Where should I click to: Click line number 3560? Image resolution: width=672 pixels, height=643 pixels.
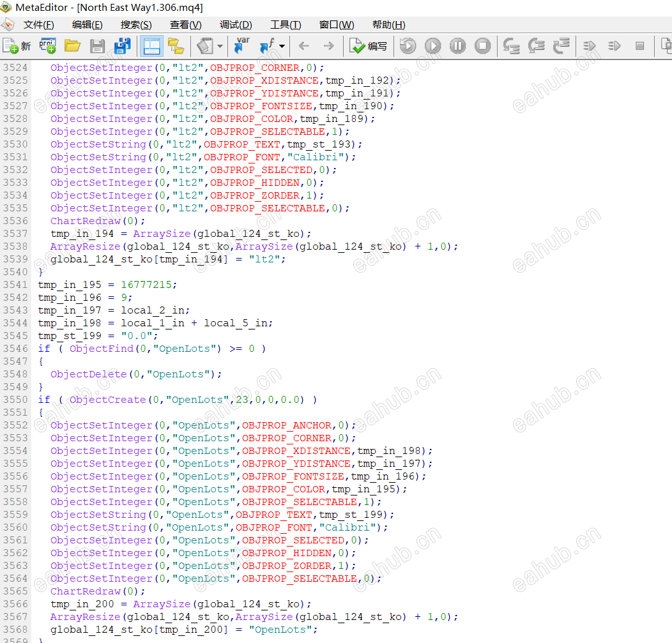click(x=15, y=527)
